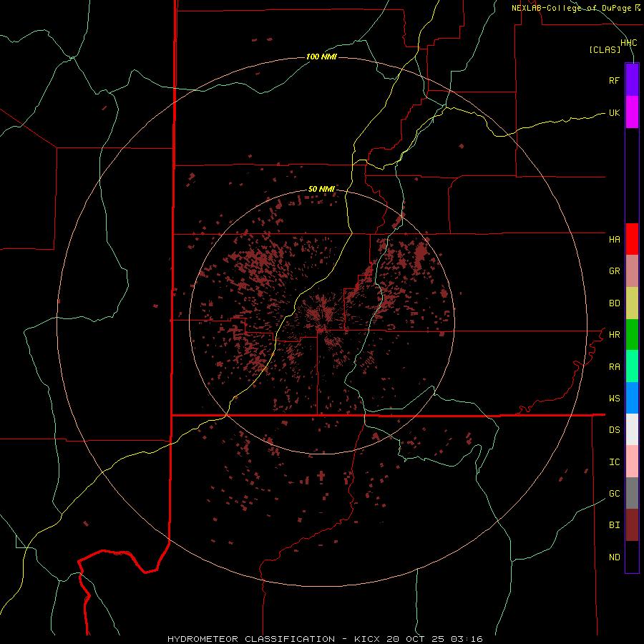Click the 'HR' legend label
644x644 pixels.
click(x=614, y=335)
